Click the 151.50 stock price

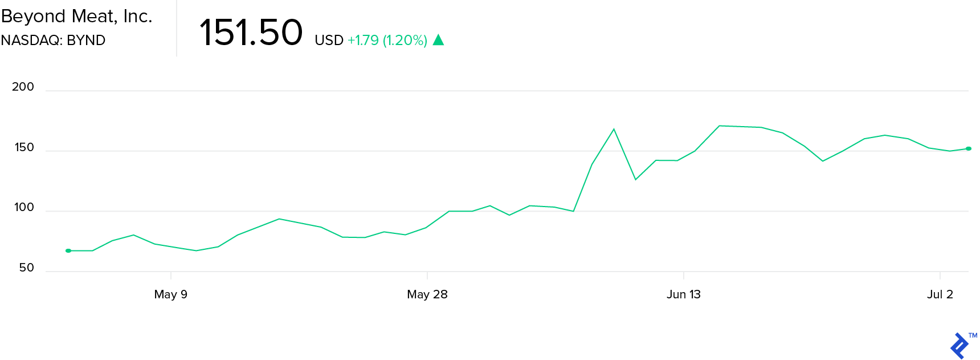point(251,33)
